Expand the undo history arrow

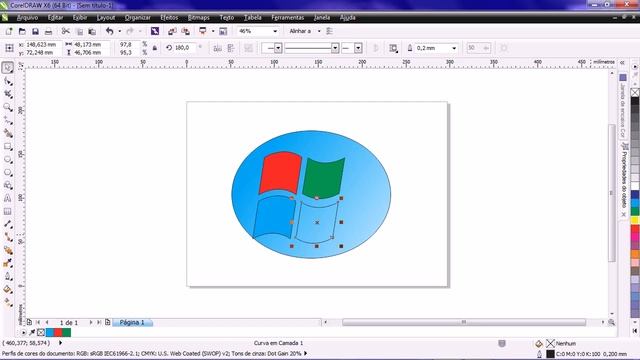coord(120,31)
